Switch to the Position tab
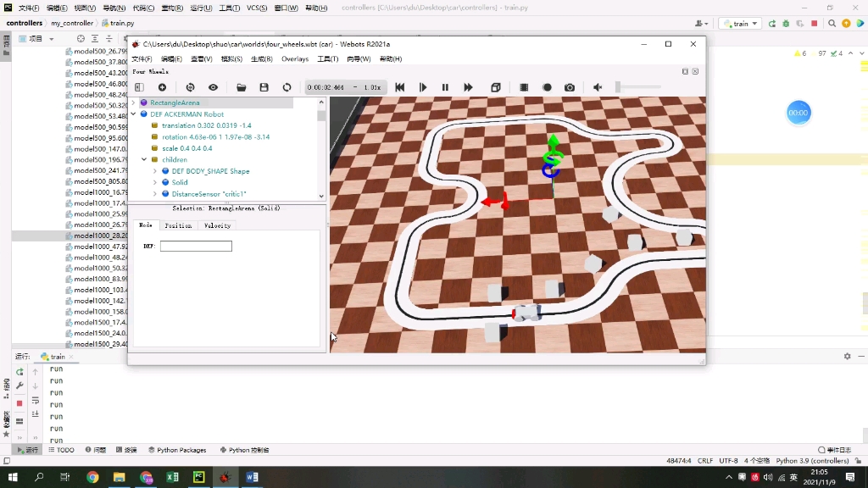Screen dimensions: 868x488 pyautogui.click(x=178, y=225)
